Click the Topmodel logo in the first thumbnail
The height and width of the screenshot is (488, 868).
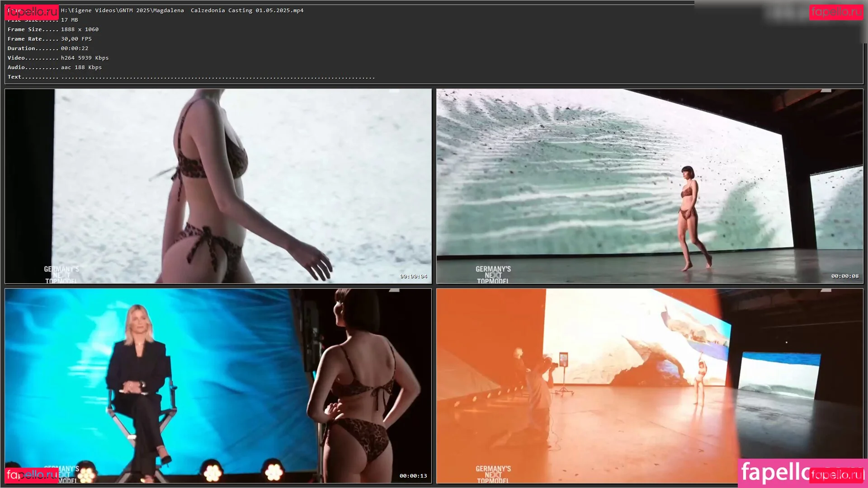pos(61,275)
